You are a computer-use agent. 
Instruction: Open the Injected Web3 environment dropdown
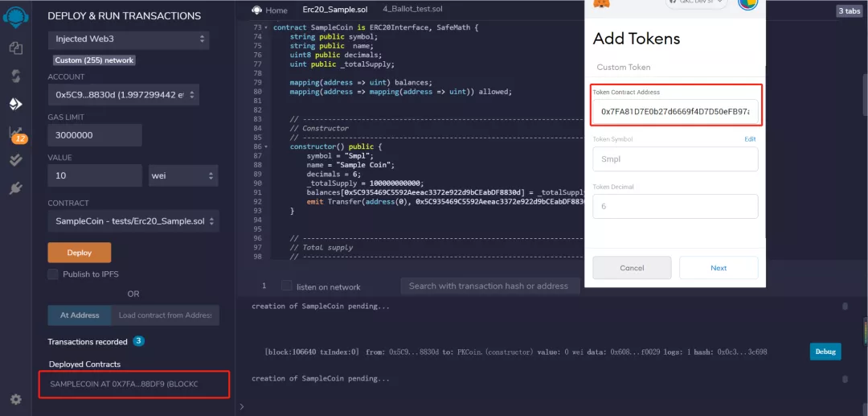pos(129,39)
